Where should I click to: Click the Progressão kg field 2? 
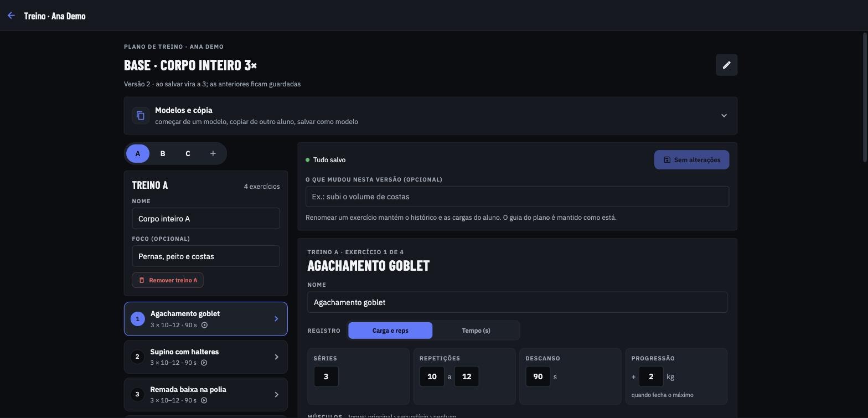point(651,376)
